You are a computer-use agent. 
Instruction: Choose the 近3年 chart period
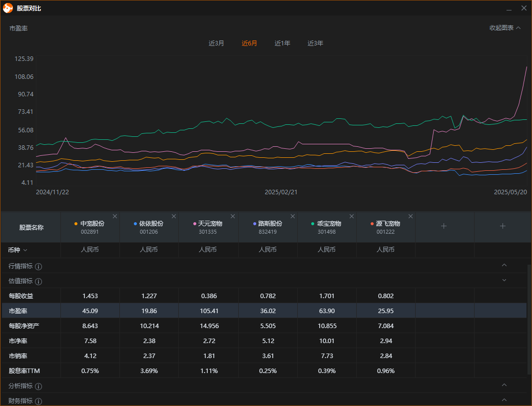click(315, 43)
